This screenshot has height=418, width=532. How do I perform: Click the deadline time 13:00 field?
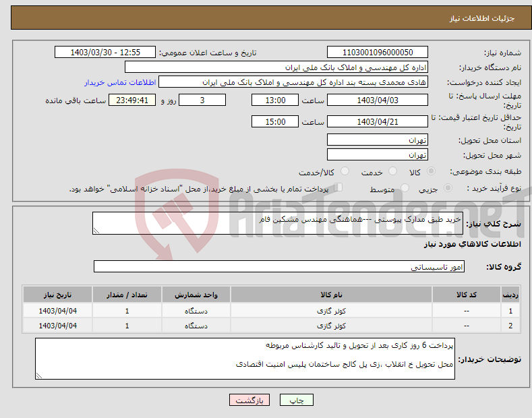[275, 100]
